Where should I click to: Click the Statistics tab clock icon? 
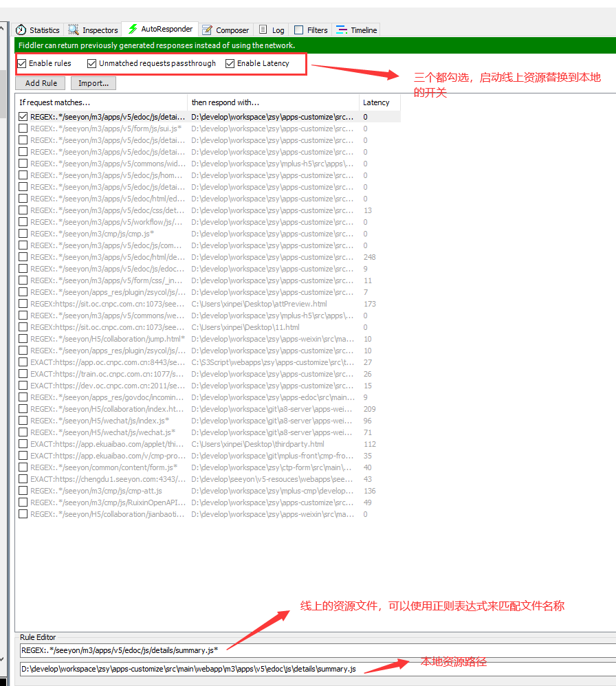point(21,30)
